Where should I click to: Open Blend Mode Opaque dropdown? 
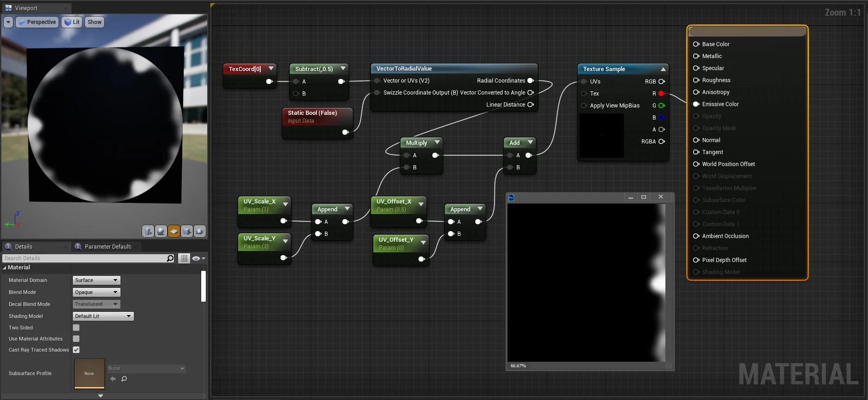tap(96, 292)
